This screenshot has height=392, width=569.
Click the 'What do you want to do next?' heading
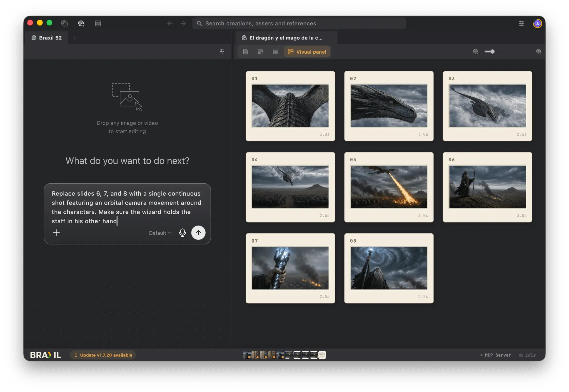pyautogui.click(x=127, y=161)
